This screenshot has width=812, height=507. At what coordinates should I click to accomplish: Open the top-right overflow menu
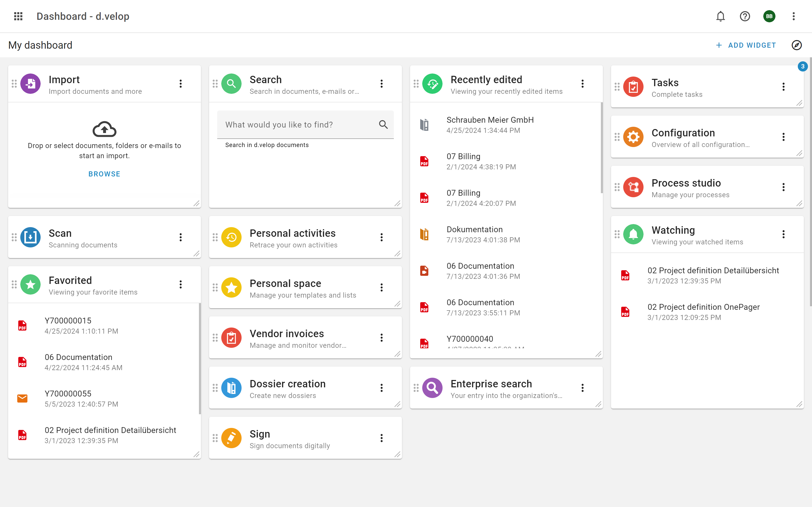pos(793,16)
